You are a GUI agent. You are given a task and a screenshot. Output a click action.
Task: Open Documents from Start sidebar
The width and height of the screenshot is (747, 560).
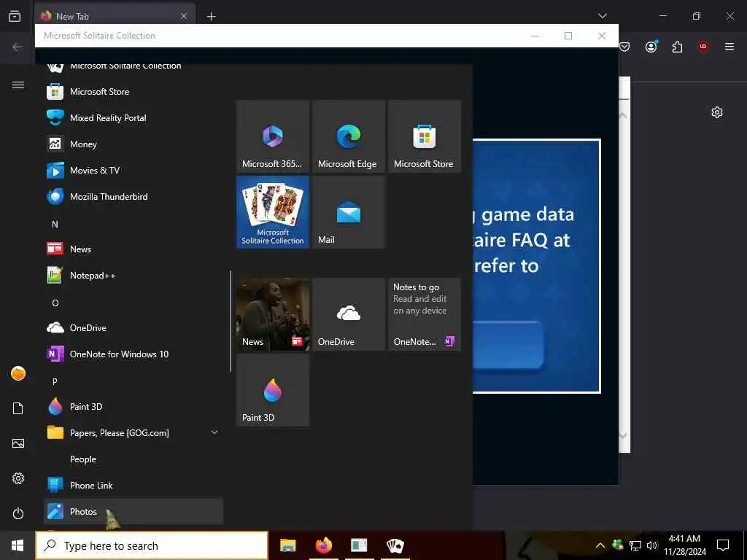(x=18, y=408)
